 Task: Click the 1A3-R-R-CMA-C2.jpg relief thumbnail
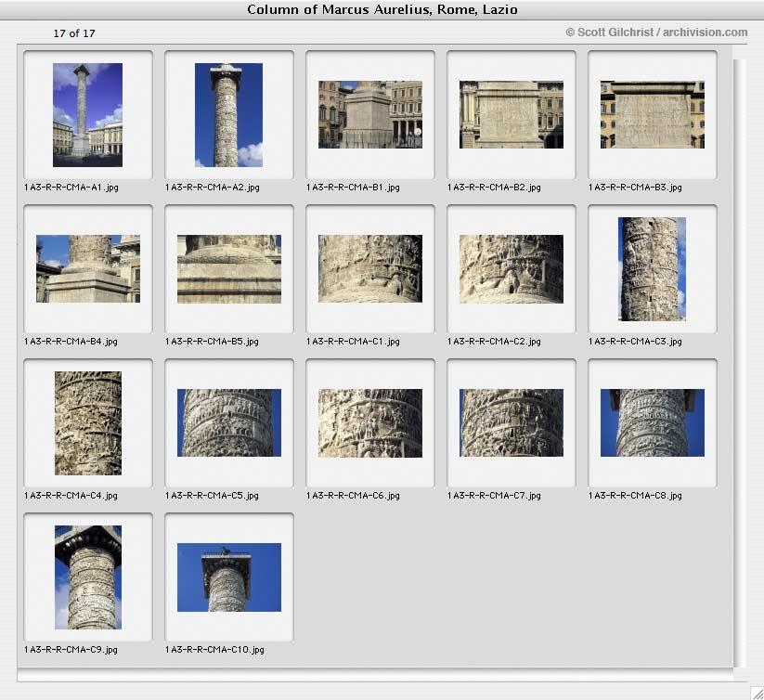[x=511, y=269]
